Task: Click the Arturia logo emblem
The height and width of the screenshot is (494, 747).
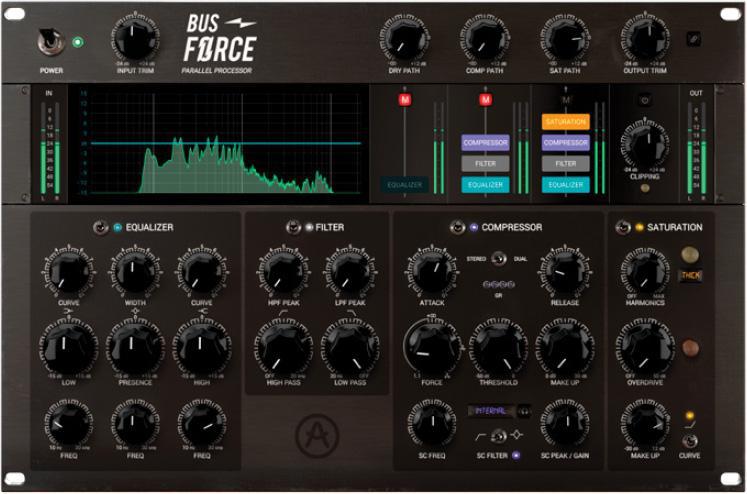Action: [x=317, y=435]
